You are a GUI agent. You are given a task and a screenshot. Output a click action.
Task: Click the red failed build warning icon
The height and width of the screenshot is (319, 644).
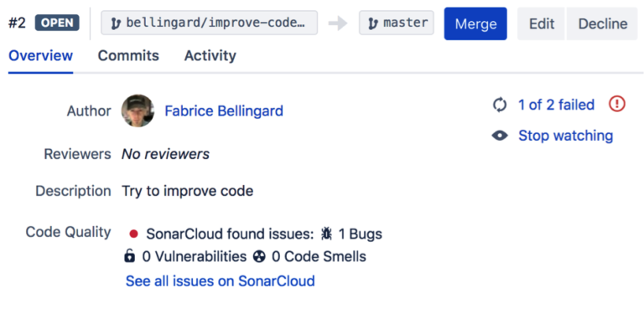[617, 104]
